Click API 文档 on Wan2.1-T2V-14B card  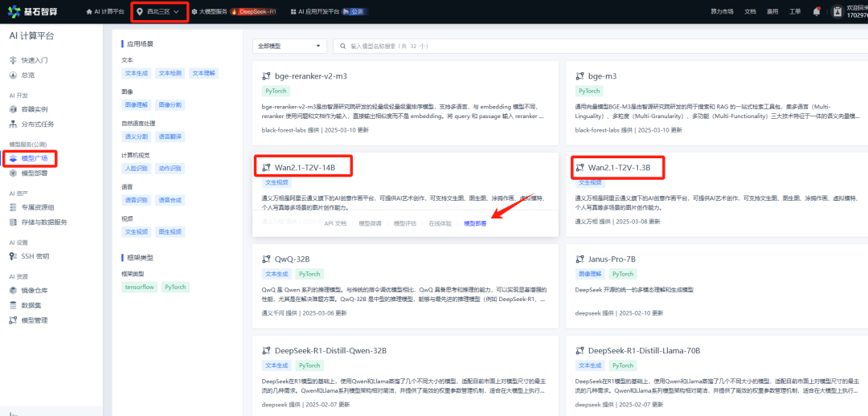[335, 223]
